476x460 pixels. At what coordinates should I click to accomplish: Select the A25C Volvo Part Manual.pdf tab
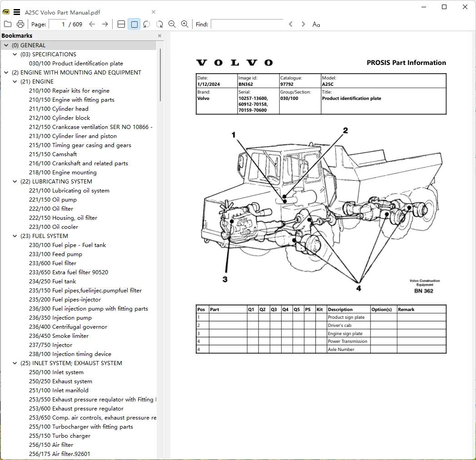pyautogui.click(x=63, y=12)
